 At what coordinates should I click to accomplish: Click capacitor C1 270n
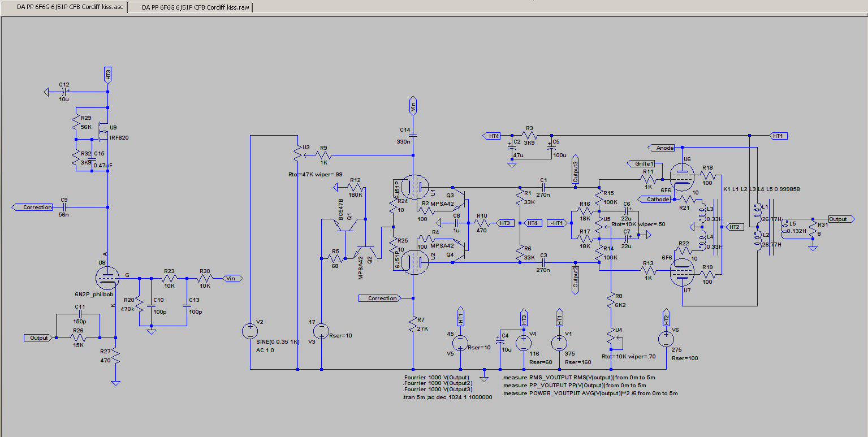point(543,187)
